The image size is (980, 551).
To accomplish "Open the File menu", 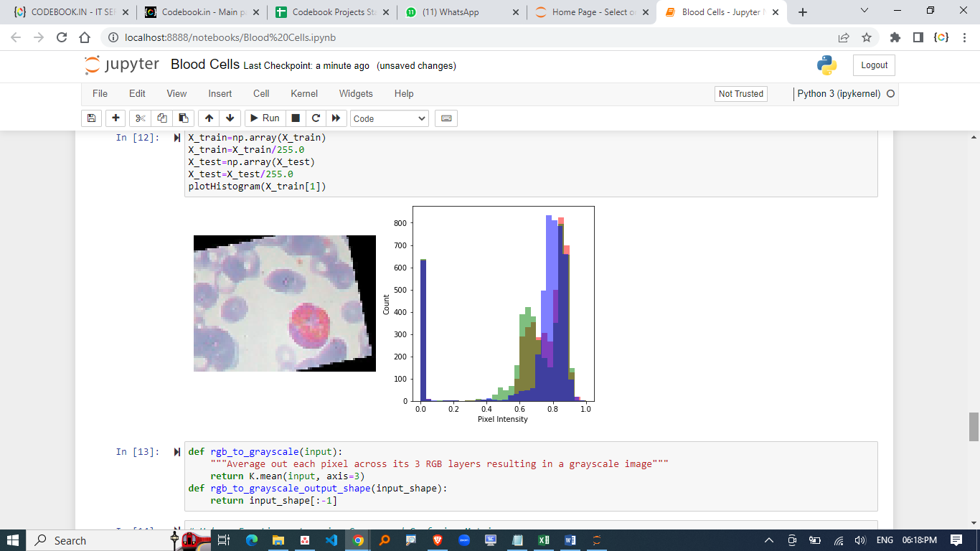I will [x=100, y=93].
